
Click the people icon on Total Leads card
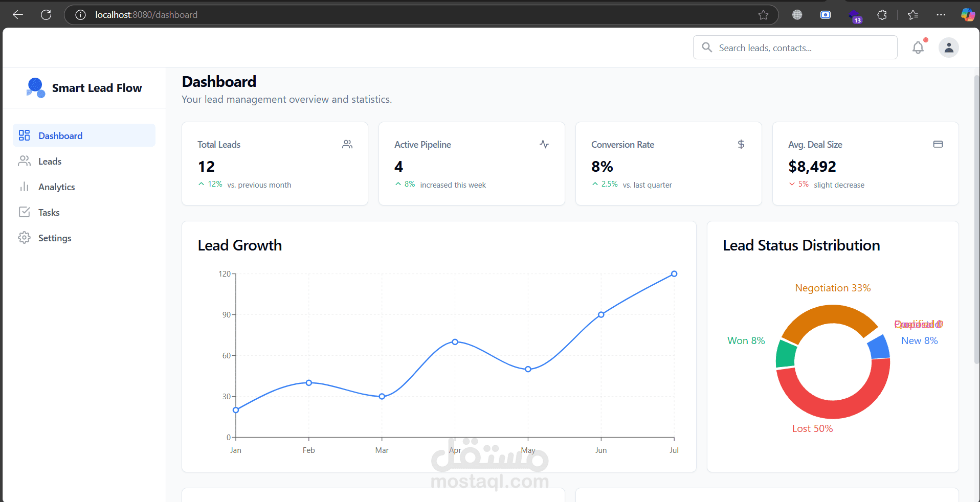click(347, 144)
